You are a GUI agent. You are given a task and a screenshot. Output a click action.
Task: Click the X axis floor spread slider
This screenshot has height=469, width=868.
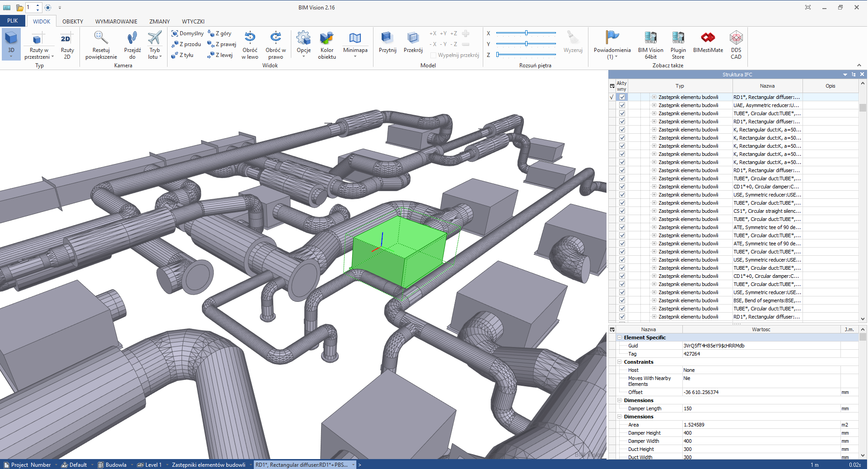point(526,33)
